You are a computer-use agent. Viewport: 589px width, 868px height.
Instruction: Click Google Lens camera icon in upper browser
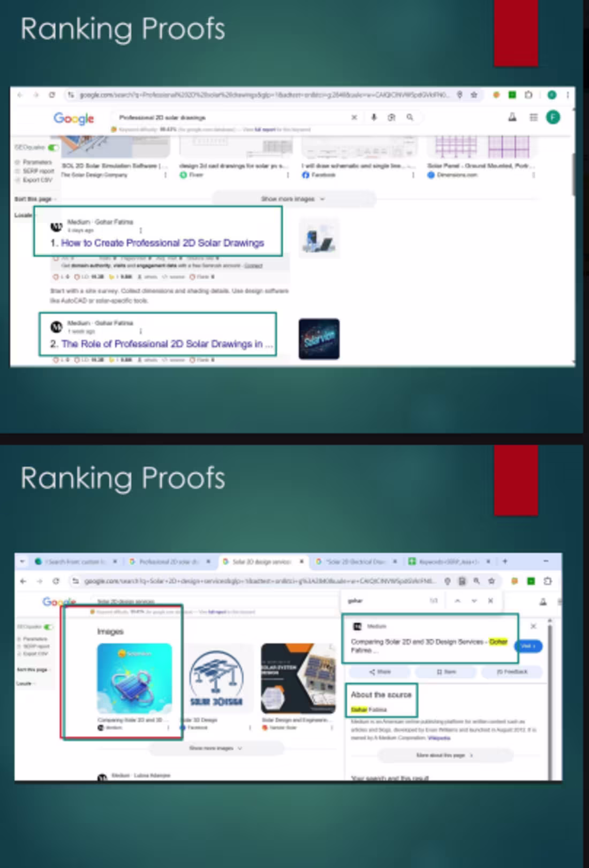391,117
